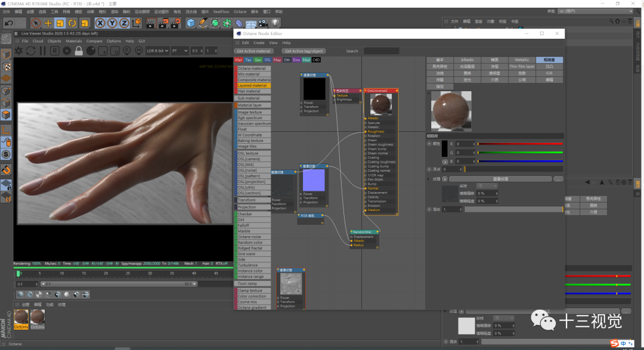The image size is (644, 350).
Task: Click the 图像纹理 texture bar button
Action: click(x=500, y=179)
